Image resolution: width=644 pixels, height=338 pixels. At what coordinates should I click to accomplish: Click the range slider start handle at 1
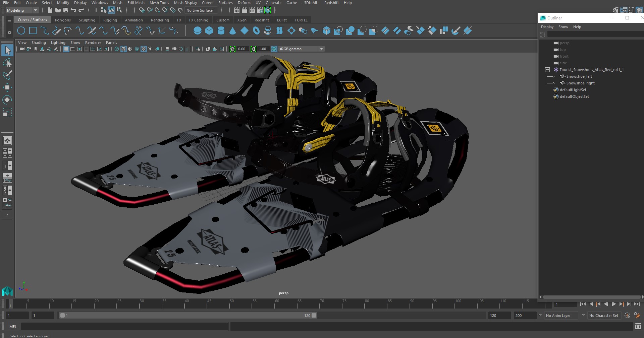click(x=62, y=316)
